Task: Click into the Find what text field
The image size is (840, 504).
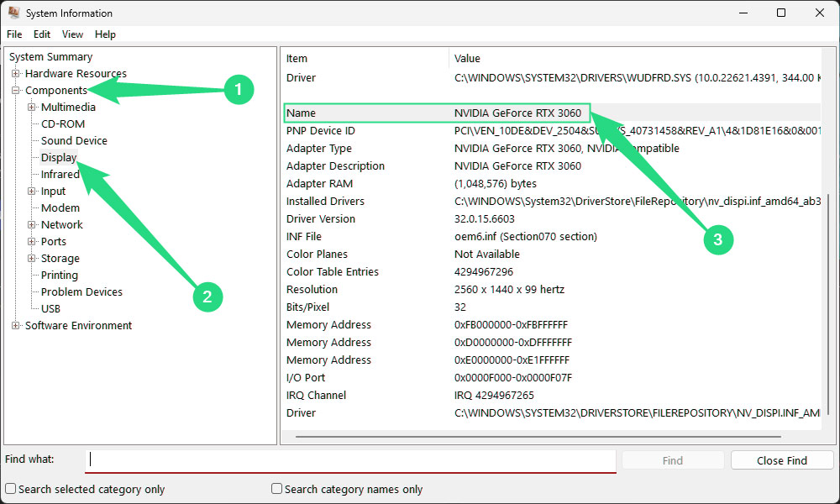Action: tap(351, 460)
